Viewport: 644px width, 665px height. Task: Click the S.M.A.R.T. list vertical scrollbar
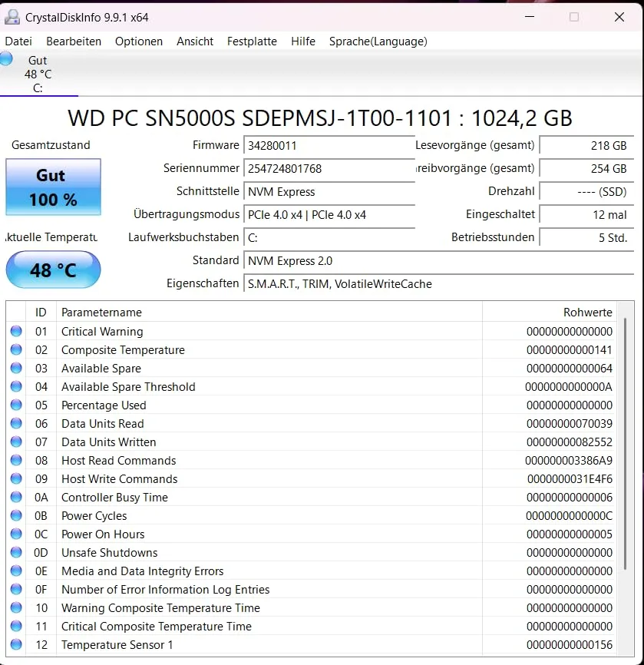click(x=626, y=443)
